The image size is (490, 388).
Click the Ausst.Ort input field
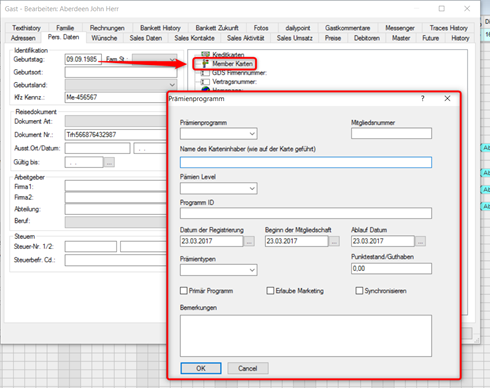pos(97,148)
